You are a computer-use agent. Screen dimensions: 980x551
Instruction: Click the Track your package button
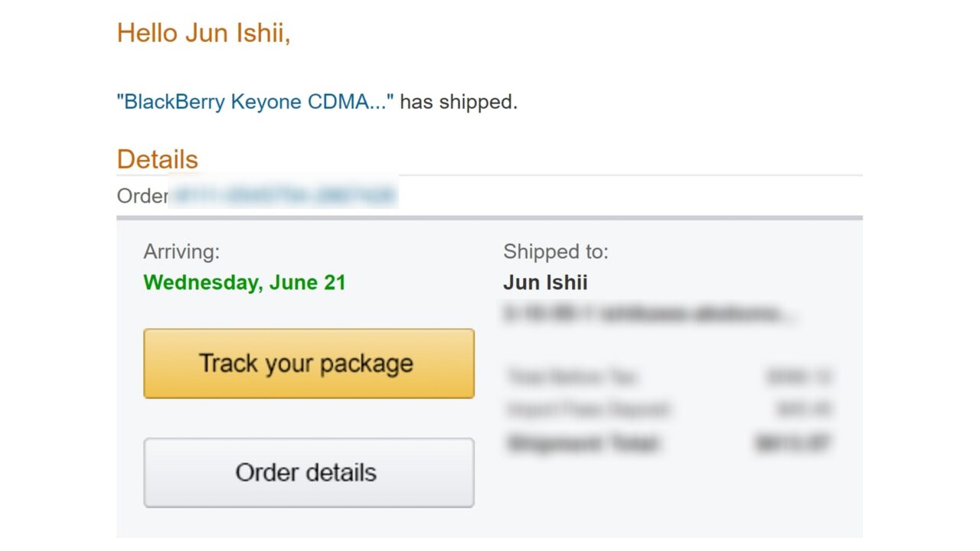(309, 364)
